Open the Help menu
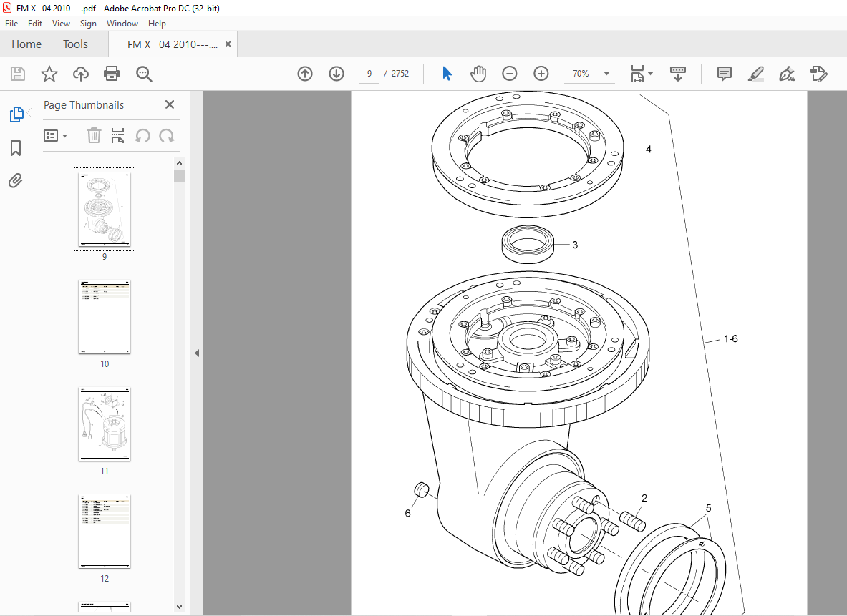The height and width of the screenshot is (616, 847). tap(157, 23)
